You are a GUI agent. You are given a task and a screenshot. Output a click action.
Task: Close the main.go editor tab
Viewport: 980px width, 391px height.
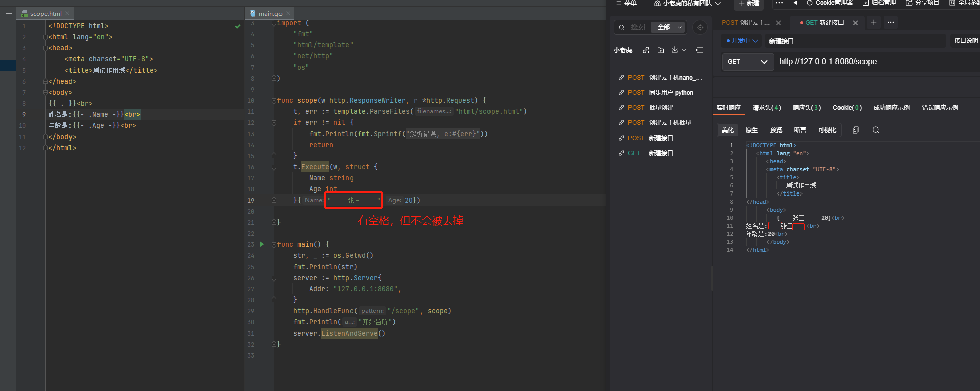click(x=288, y=13)
